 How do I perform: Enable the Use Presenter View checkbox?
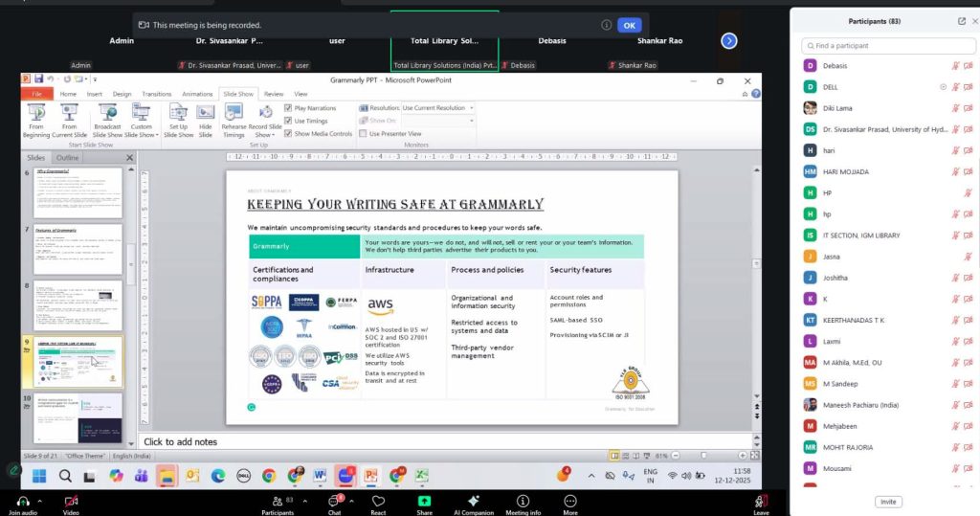(363, 134)
